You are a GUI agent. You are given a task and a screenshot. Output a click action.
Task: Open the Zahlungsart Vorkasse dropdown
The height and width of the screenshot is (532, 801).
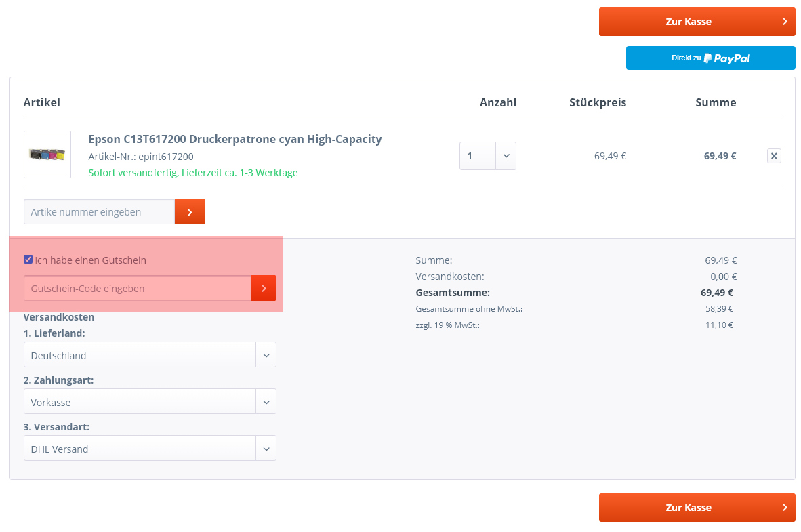pos(150,402)
